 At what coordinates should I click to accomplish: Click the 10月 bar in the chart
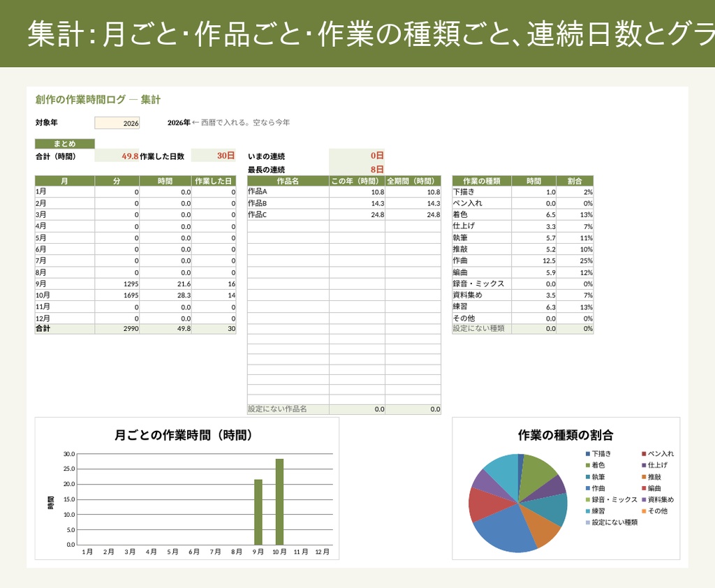tap(279, 502)
